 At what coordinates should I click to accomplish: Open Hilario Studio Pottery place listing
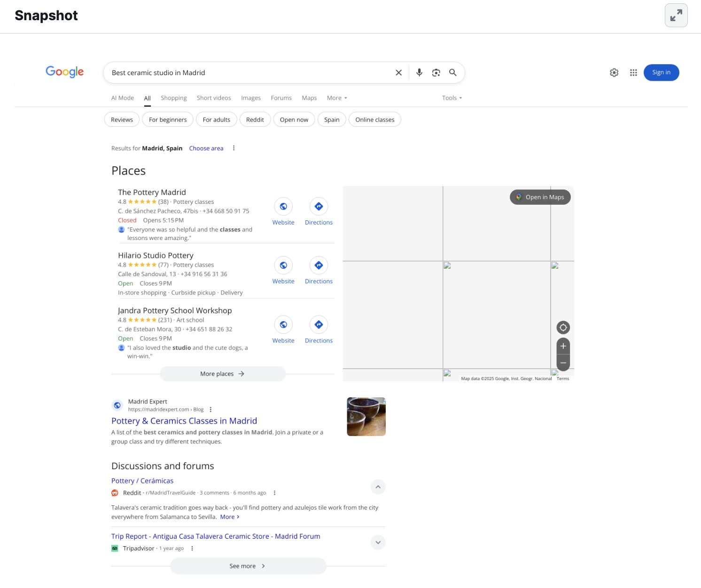tap(156, 255)
